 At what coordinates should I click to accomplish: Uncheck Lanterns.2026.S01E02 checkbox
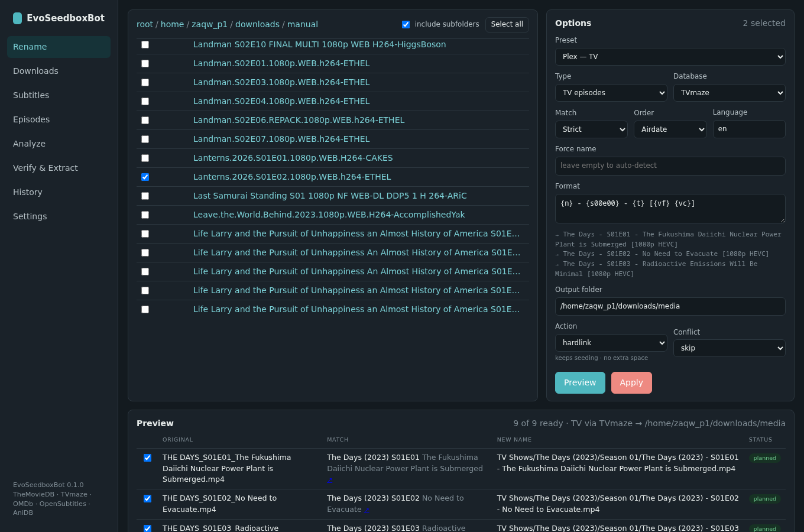coord(145,177)
